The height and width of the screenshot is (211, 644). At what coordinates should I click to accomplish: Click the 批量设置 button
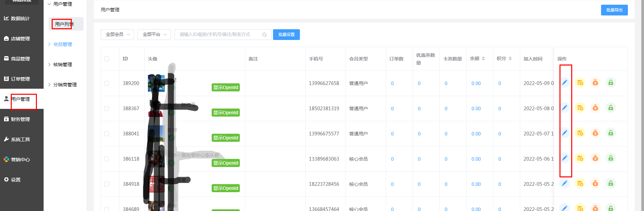pos(286,35)
